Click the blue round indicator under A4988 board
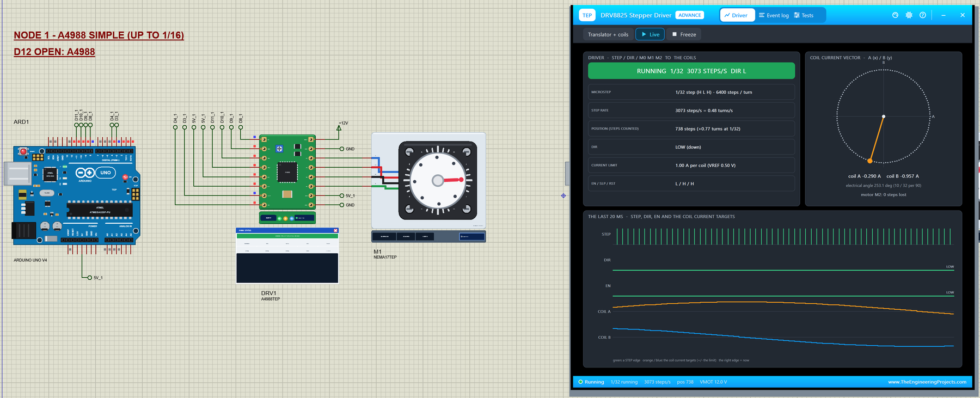The width and height of the screenshot is (980, 398). click(291, 218)
